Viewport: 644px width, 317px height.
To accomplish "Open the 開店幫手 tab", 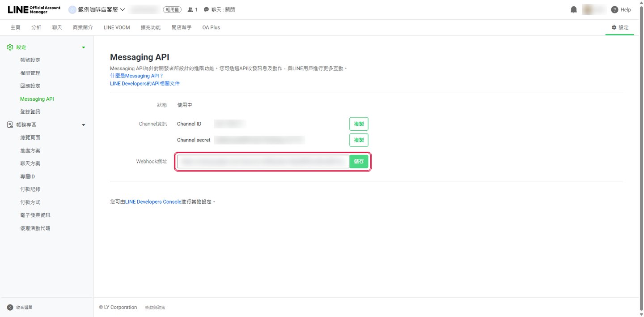I will (182, 27).
